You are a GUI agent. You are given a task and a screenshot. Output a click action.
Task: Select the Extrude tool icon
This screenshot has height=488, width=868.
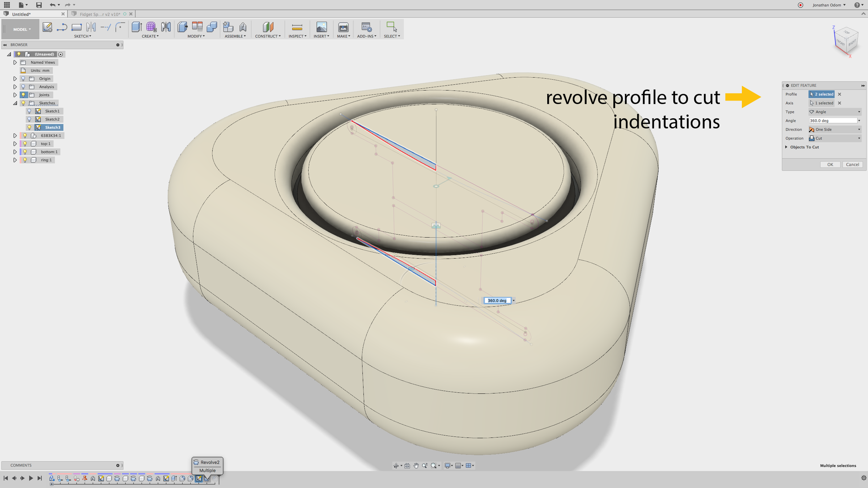(136, 27)
